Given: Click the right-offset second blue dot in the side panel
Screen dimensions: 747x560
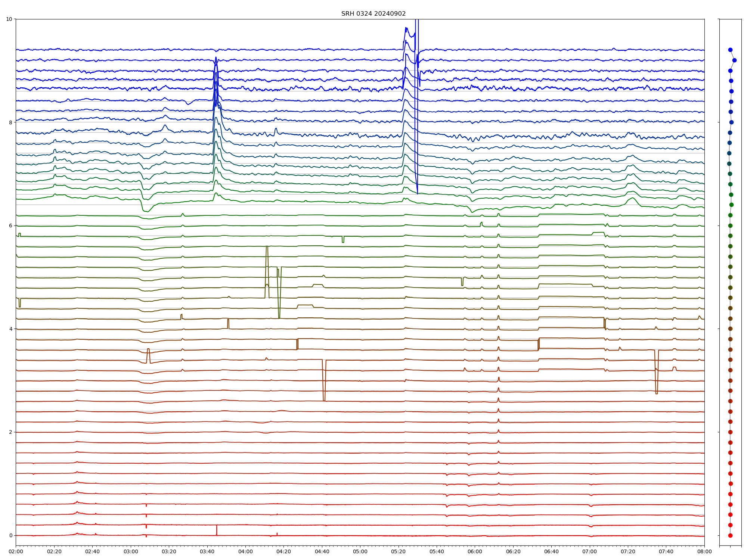Looking at the screenshot, I should (734, 60).
